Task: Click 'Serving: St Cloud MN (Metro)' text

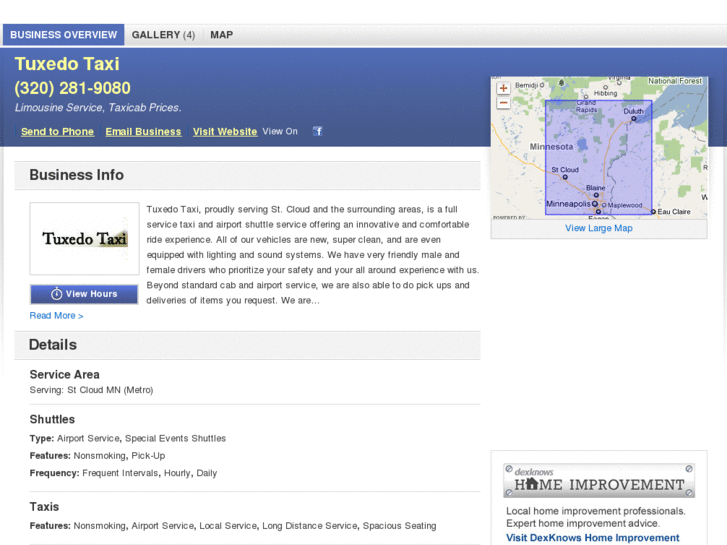Action: click(91, 390)
